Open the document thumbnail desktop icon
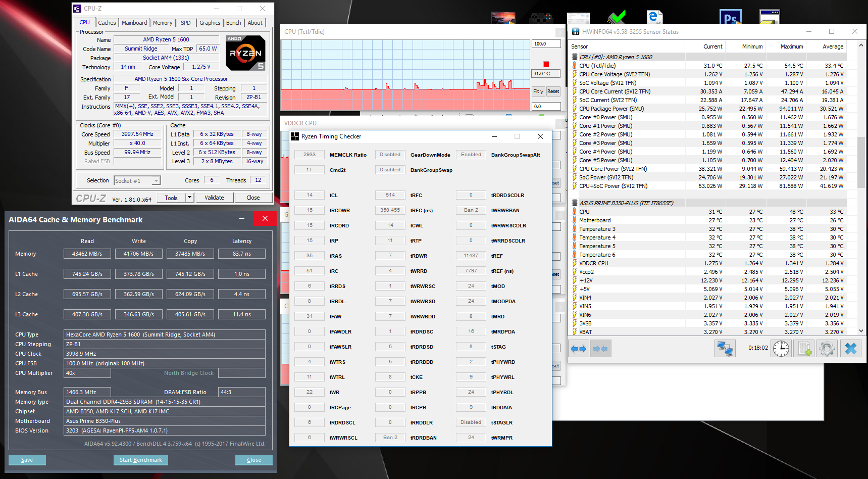This screenshot has width=868, height=479. (579, 18)
